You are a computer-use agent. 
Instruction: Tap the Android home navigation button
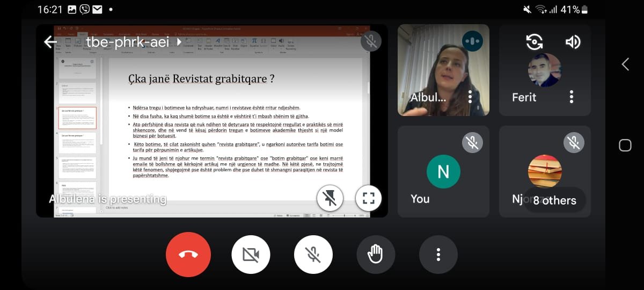[x=625, y=145]
